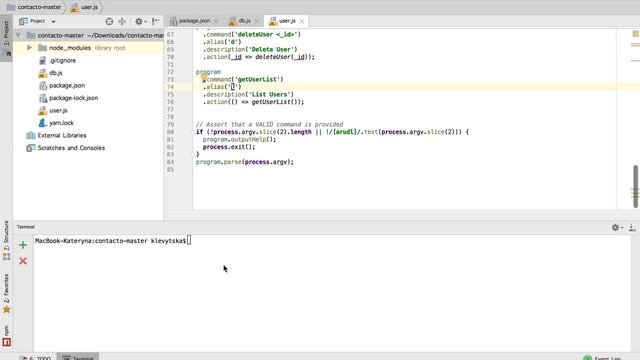The width and height of the screenshot is (640, 360).
Task: Open Project panel settings gear
Action: click(139, 21)
